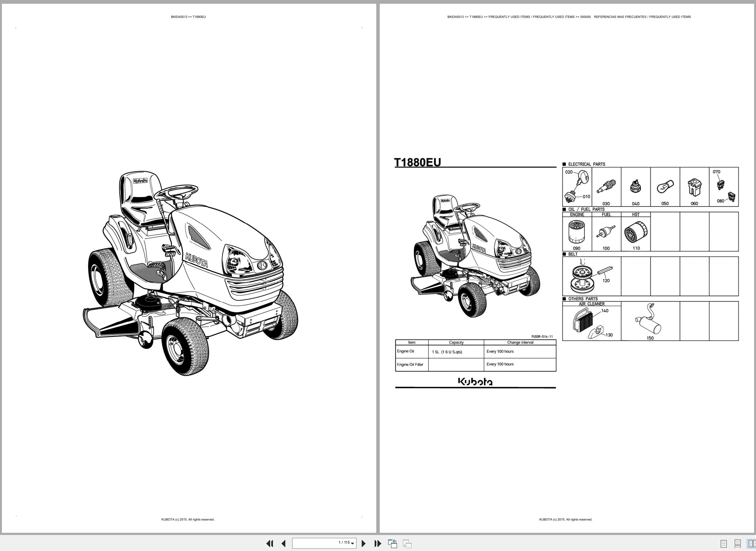This screenshot has height=551, width=756.
Task: Go to the previous page
Action: [284, 544]
